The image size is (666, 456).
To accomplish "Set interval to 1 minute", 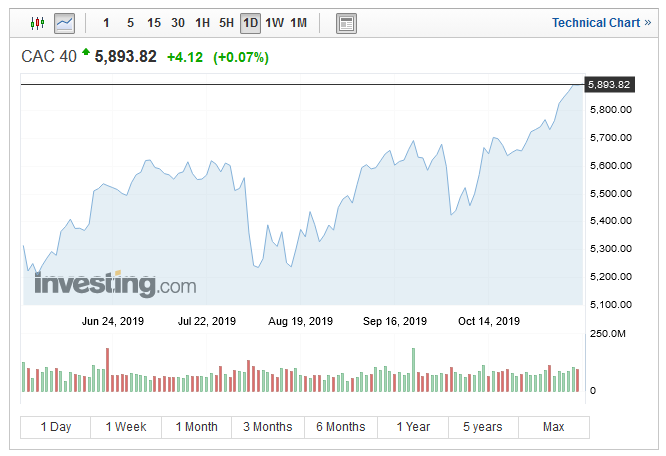I will [106, 23].
